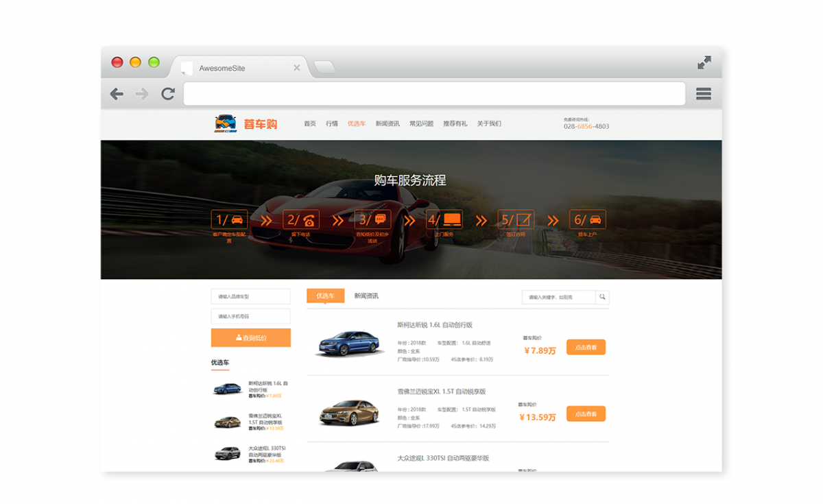The height and width of the screenshot is (504, 823).
Task: Open the 大众途观L 330TSI 自动两驱豪华版 listing title
Action: (443, 458)
